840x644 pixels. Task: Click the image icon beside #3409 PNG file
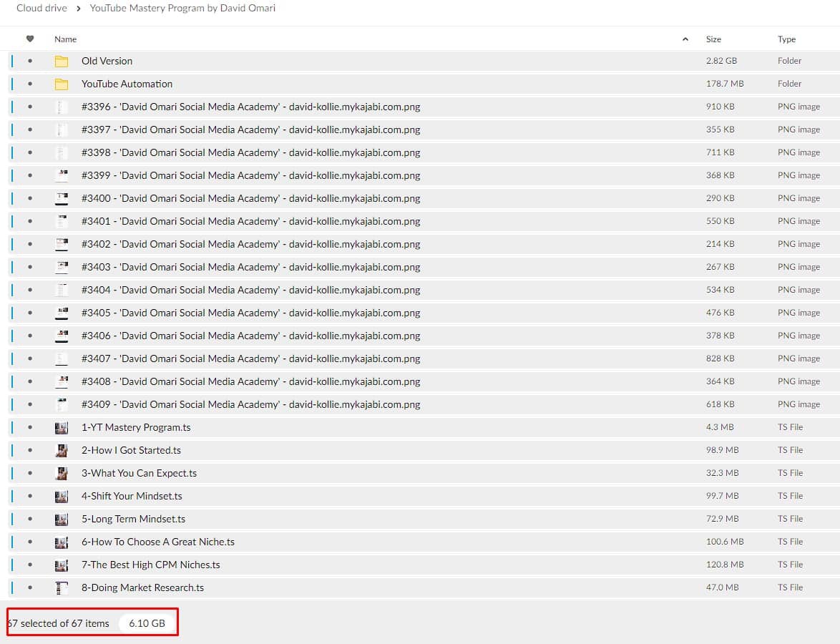(x=62, y=404)
